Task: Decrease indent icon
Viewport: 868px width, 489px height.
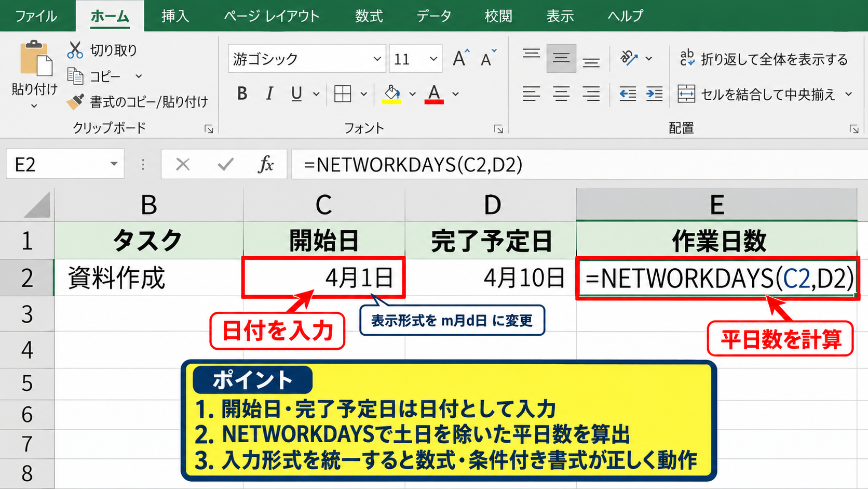Action: (x=628, y=94)
